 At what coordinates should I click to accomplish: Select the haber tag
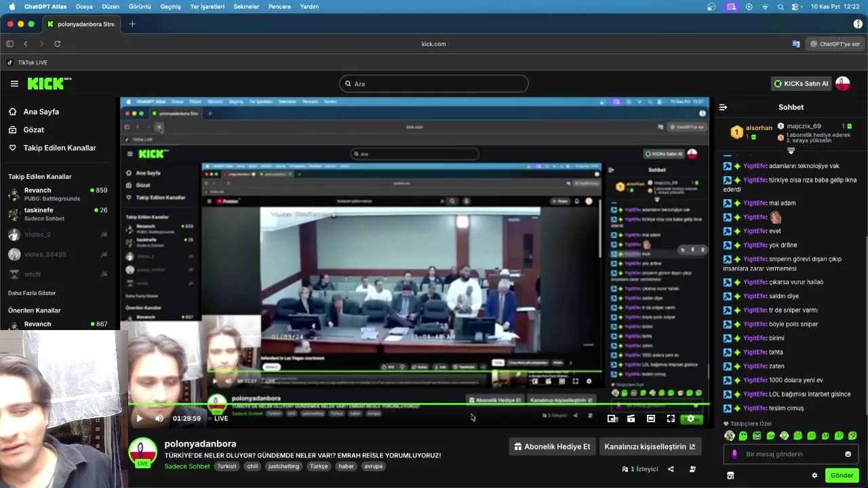[346, 466]
